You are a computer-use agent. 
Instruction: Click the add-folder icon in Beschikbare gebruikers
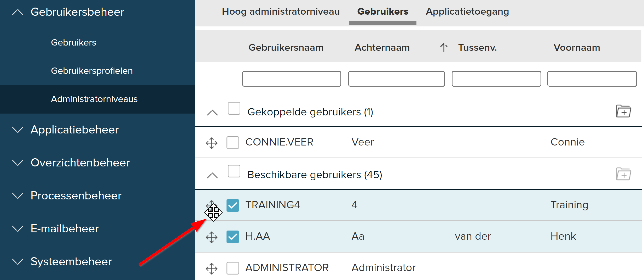point(624,174)
